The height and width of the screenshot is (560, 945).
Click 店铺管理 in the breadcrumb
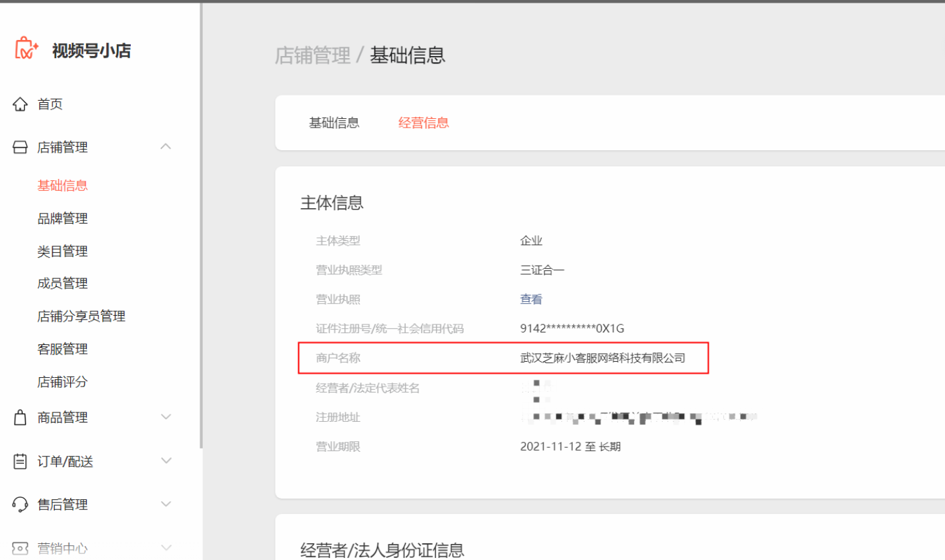coord(313,55)
